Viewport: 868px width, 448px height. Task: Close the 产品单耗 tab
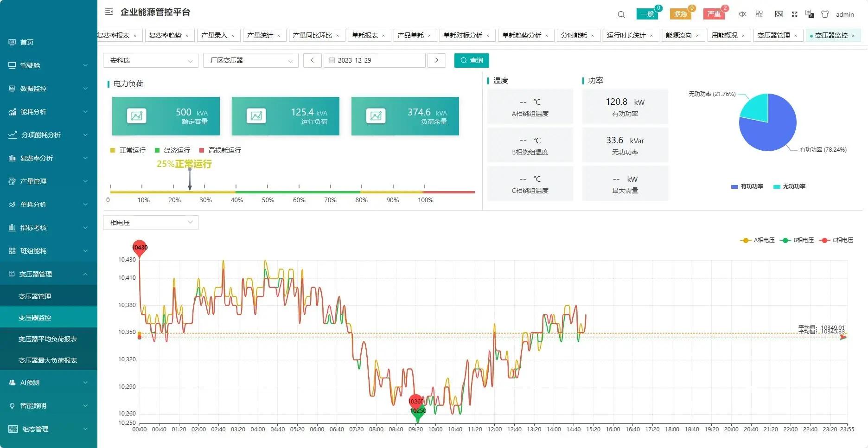click(x=429, y=36)
